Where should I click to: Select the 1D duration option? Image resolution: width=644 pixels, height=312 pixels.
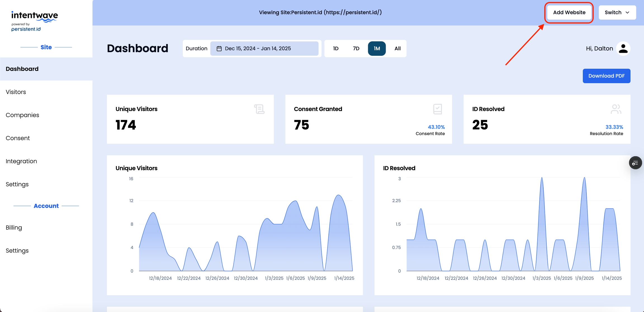coord(336,49)
